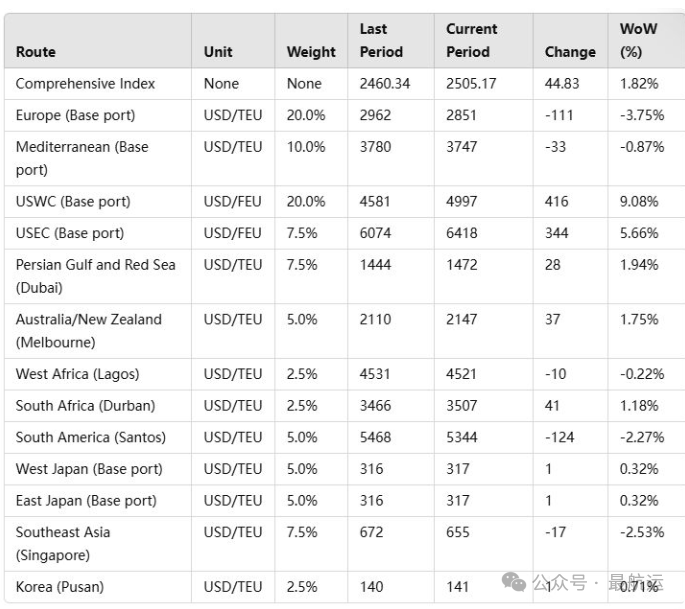Click the Current Period column header

(x=471, y=41)
